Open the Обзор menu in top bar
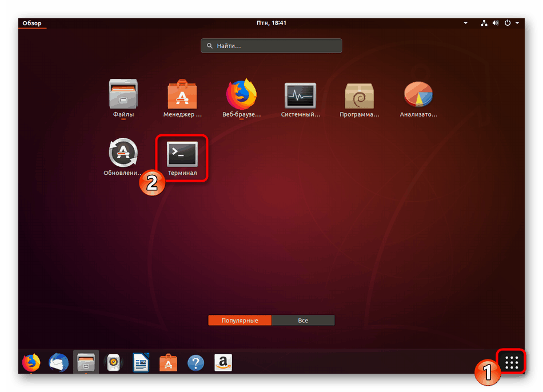 pos(32,23)
